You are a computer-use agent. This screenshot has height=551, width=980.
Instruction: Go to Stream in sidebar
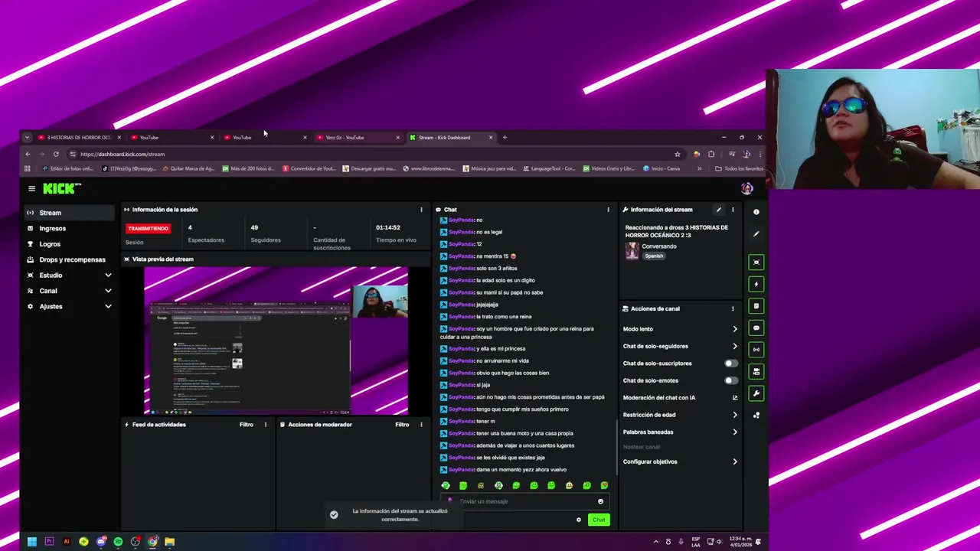tap(68, 213)
